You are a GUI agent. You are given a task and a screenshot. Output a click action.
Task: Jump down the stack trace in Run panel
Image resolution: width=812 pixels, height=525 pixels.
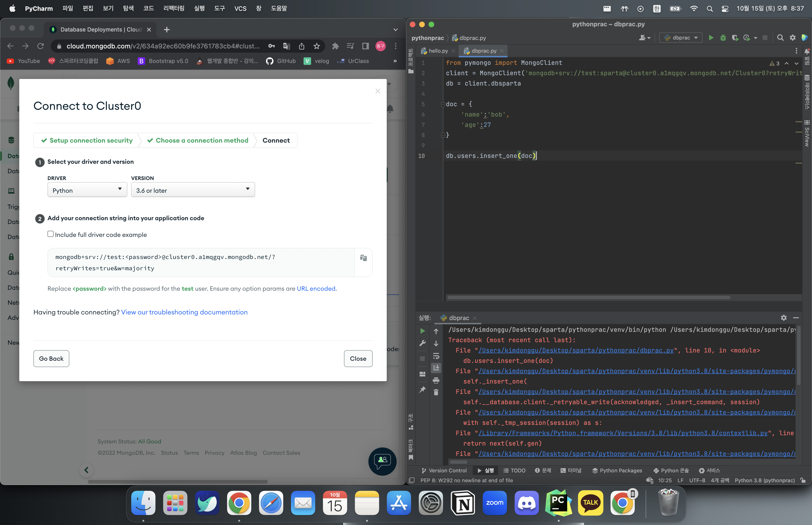click(x=436, y=344)
